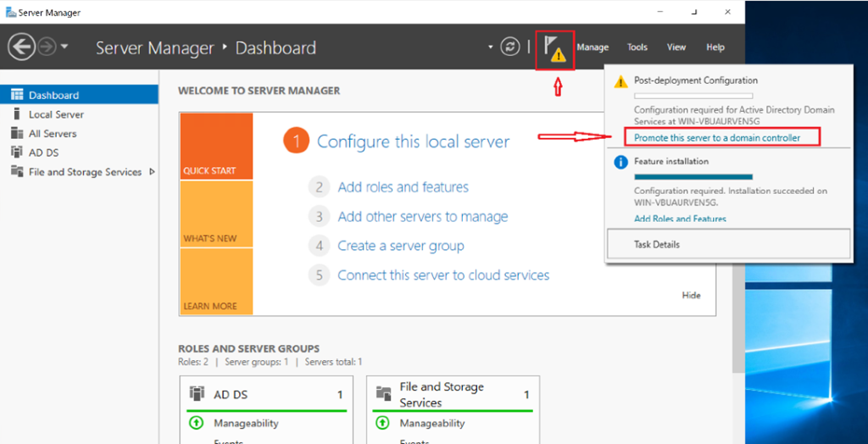Select Dashboard in the sidebar
This screenshot has height=444, width=868.
pos(79,95)
